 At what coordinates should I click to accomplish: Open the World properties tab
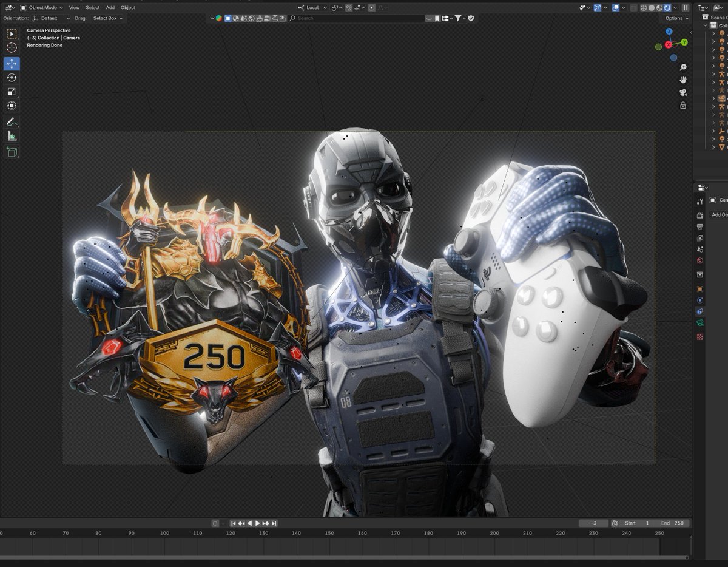(700, 261)
